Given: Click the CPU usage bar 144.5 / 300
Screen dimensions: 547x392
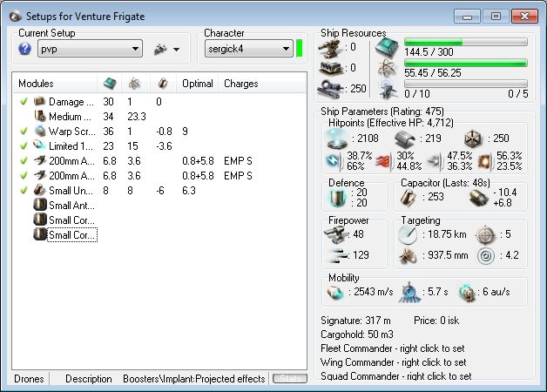Looking at the screenshot, I should pos(466,42).
